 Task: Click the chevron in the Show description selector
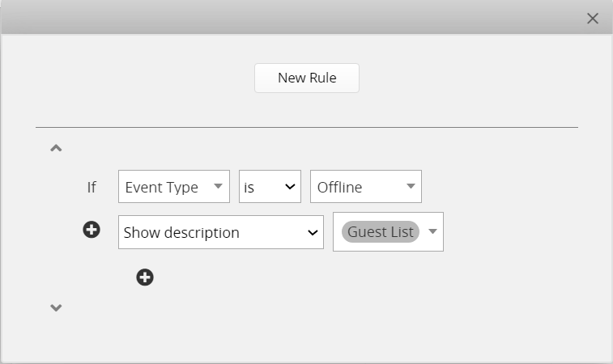(x=313, y=233)
